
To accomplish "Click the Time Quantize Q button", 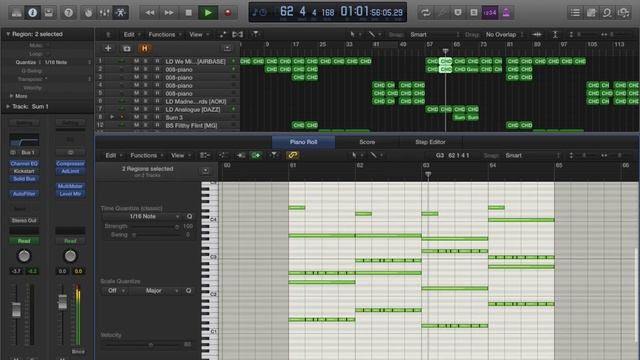I will coord(189,216).
